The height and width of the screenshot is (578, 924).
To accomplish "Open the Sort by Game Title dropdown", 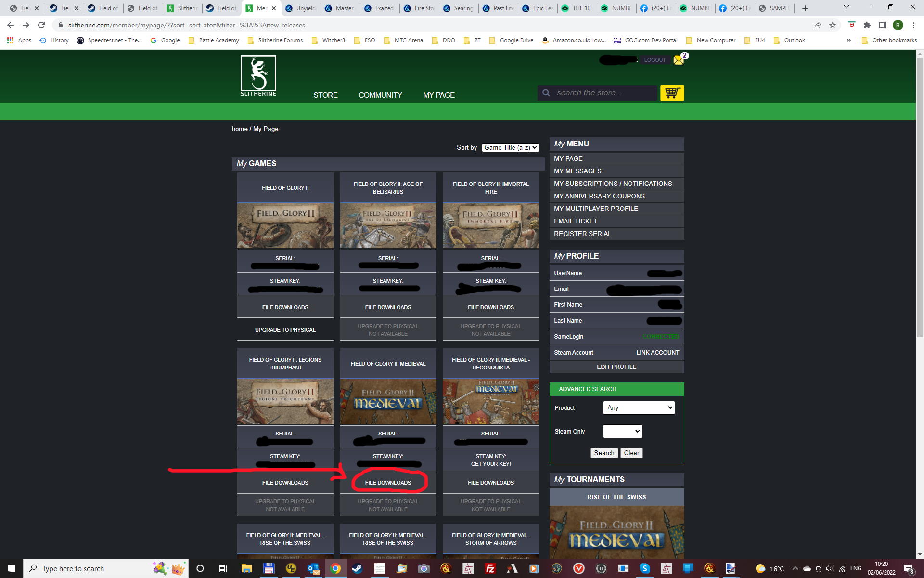I will coord(510,148).
